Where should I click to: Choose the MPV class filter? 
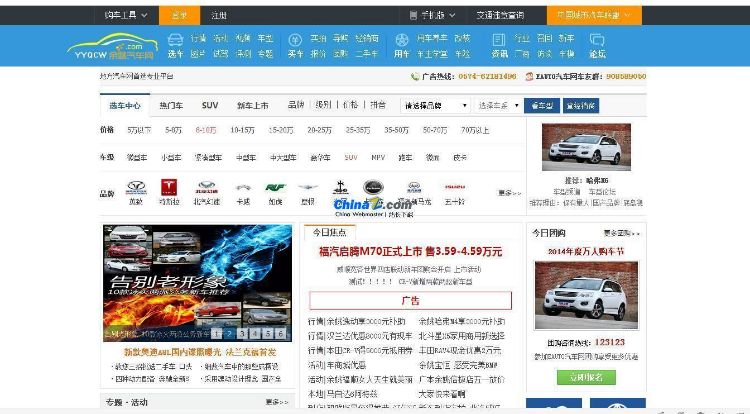[x=378, y=157]
